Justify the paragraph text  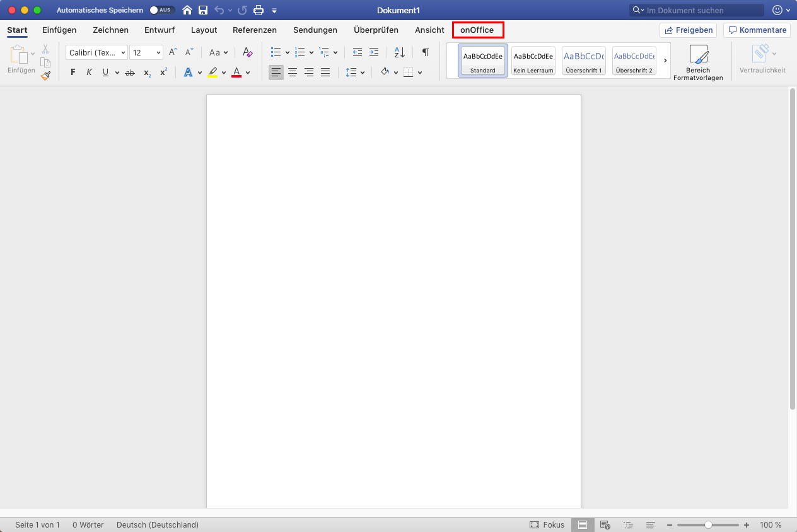click(x=325, y=72)
